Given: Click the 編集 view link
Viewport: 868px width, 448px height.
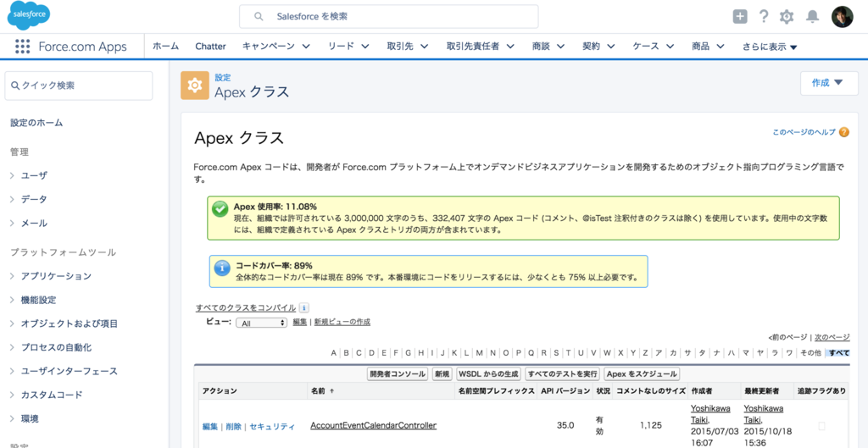Looking at the screenshot, I should [299, 322].
